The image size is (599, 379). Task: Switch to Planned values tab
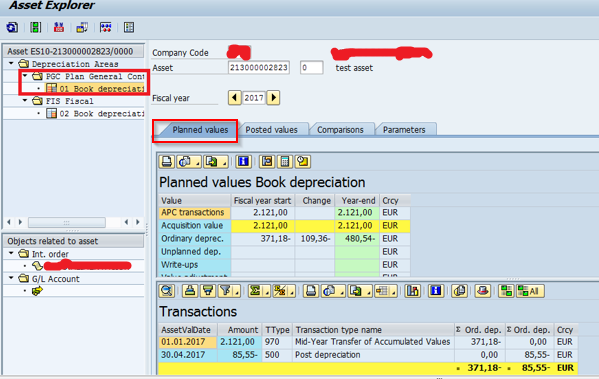click(200, 130)
